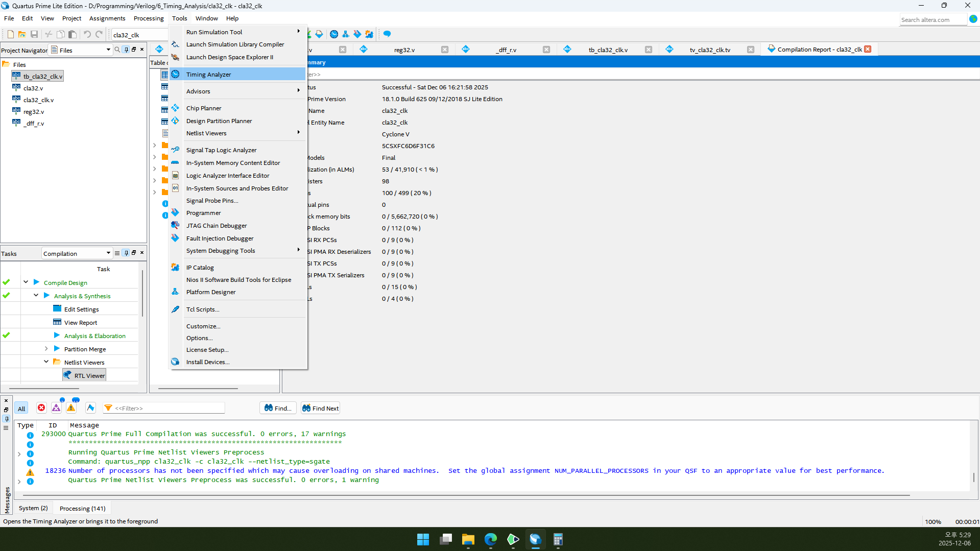This screenshot has height=551, width=980.
Task: Click the flag suppressed messages icon
Action: (x=90, y=408)
